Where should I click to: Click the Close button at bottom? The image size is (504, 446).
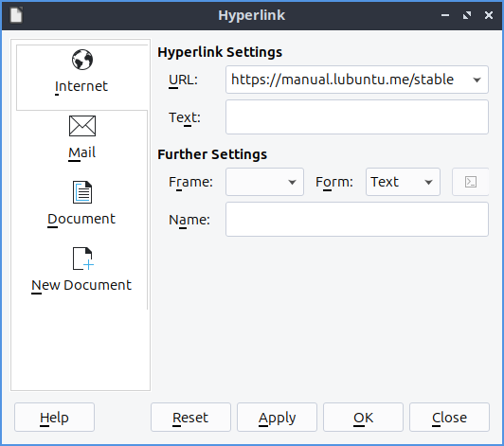[x=449, y=417]
